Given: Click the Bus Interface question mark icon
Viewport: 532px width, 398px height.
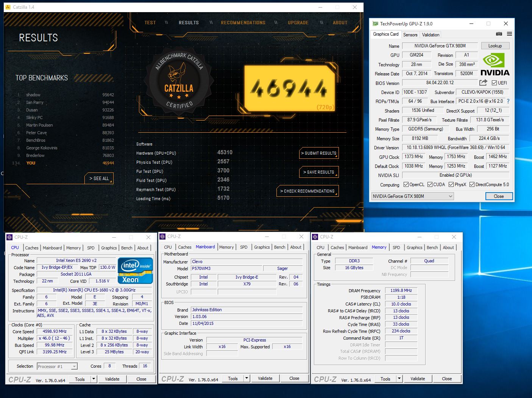Looking at the screenshot, I should [508, 101].
